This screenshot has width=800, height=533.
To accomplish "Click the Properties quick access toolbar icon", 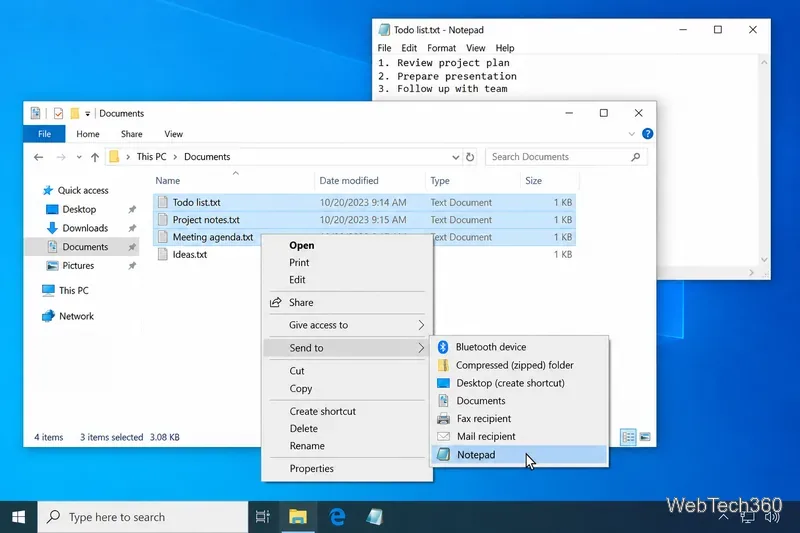I will (35, 113).
